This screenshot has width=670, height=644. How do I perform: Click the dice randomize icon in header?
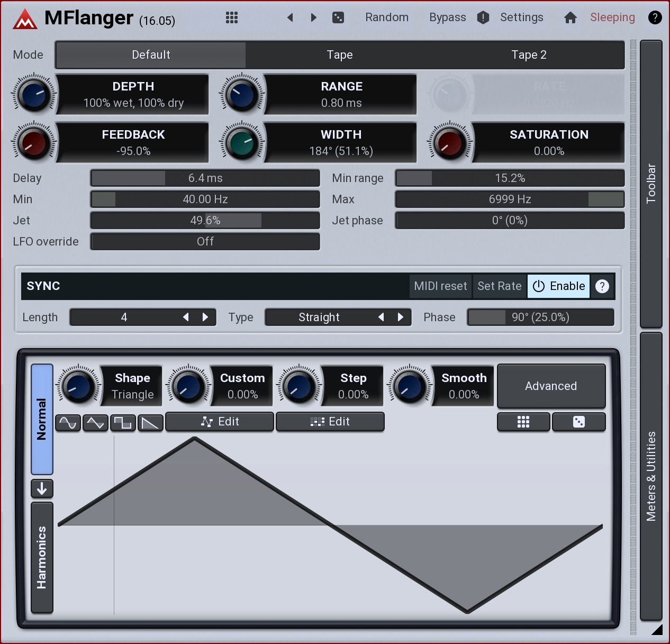(338, 17)
